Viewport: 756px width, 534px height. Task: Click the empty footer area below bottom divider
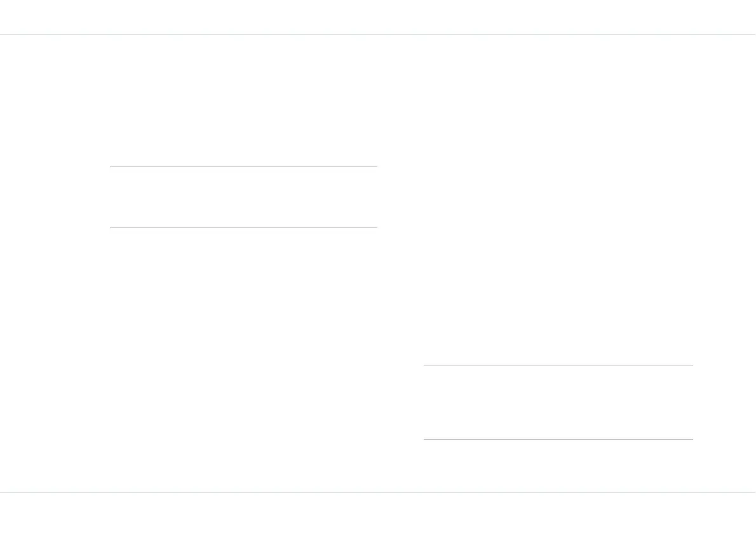click(x=378, y=513)
